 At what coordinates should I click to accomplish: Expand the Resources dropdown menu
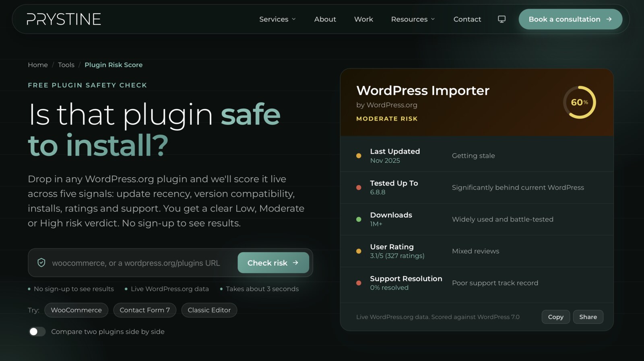pos(413,19)
